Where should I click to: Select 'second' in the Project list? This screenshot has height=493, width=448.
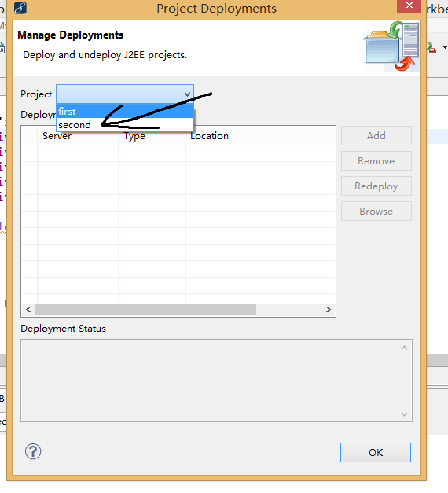pyautogui.click(x=125, y=125)
